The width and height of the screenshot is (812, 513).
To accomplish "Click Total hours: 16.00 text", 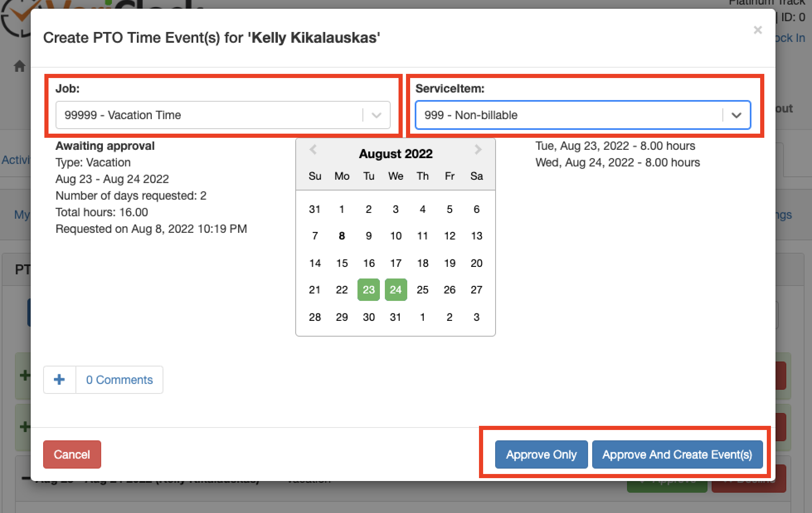I will [102, 212].
